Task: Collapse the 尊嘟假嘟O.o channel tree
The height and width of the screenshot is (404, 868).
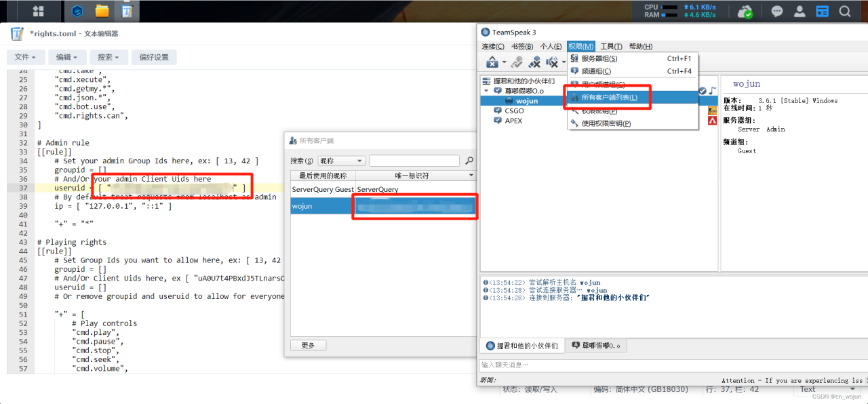Action: click(x=486, y=89)
